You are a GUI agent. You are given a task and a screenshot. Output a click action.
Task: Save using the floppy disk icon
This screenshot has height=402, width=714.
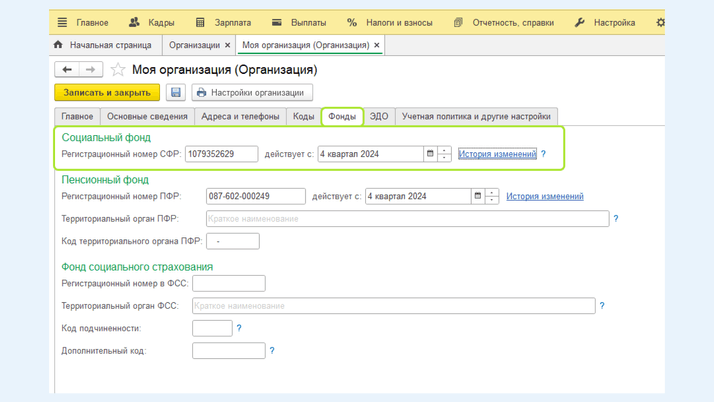(176, 92)
